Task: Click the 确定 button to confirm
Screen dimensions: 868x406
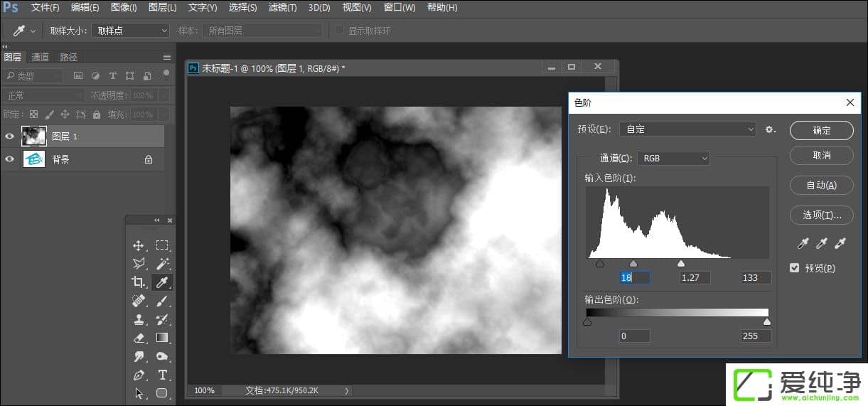Action: click(x=821, y=130)
